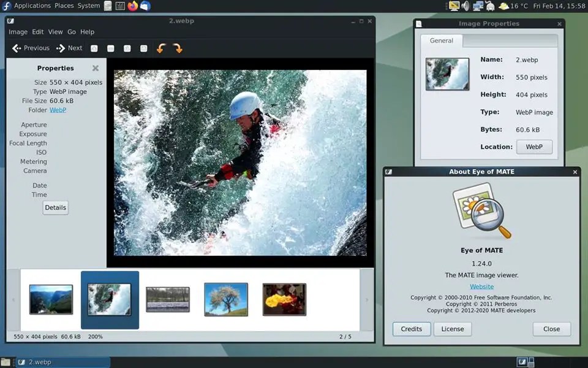Go to the next image
Image resolution: width=588 pixels, height=368 pixels.
69,48
